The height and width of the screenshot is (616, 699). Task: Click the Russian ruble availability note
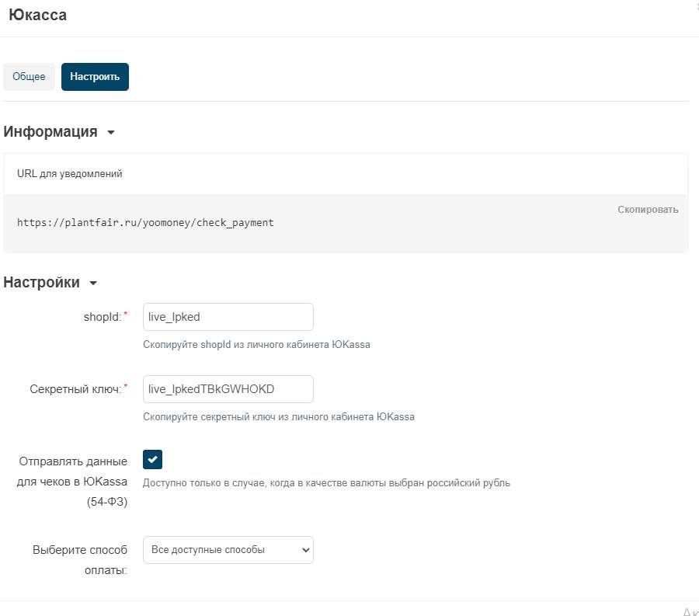(x=326, y=483)
